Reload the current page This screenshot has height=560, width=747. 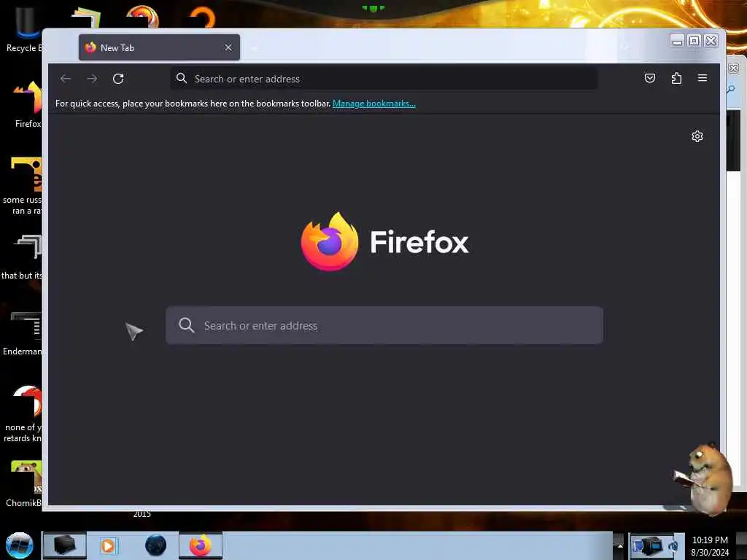[x=118, y=79]
